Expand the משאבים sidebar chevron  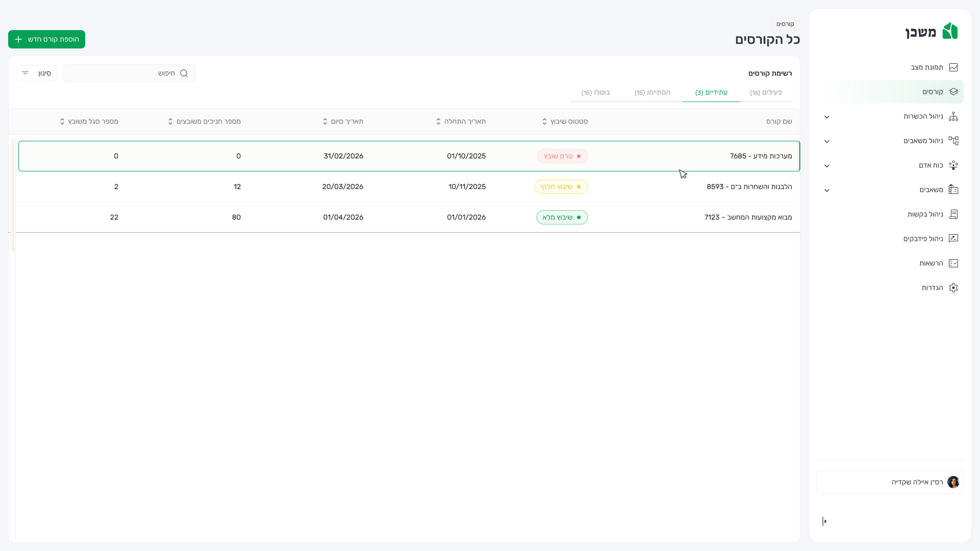click(827, 190)
